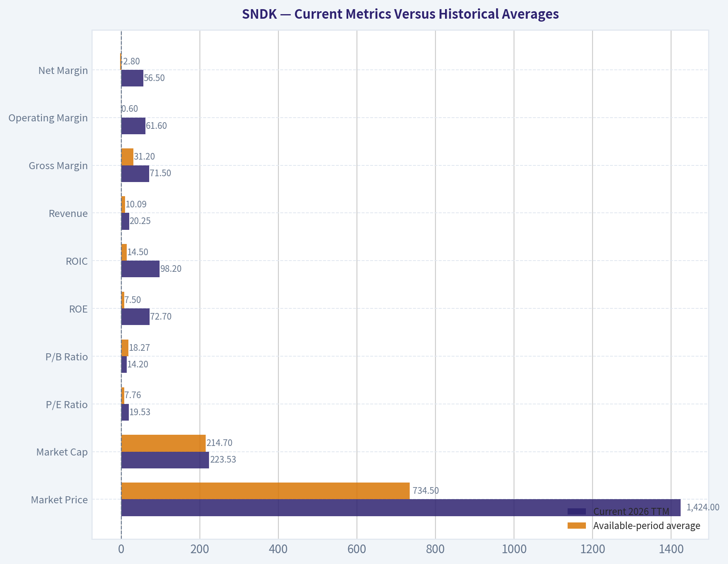Viewport: 728px width, 564px height.
Task: Click the purple Current 2026 TTM legend swatch
Action: 577,511
